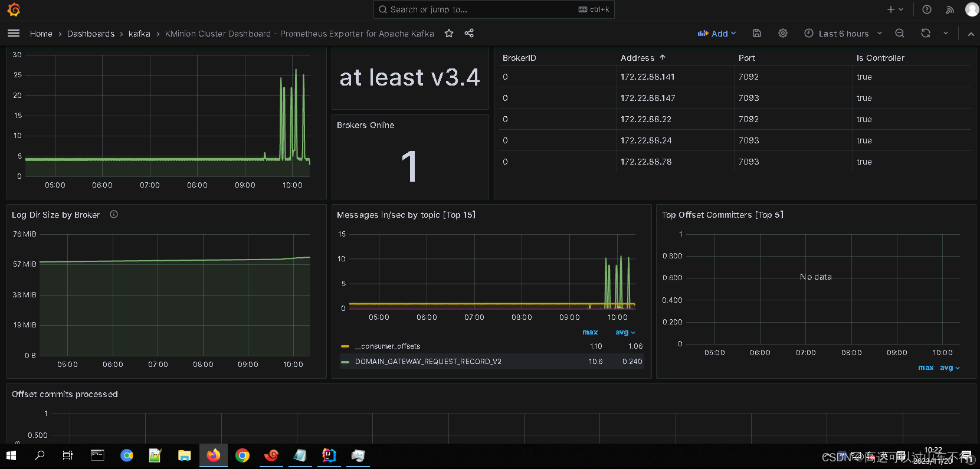The image size is (980, 469).
Task: Click the green DOMAIN_GATEWAY_REQUEST_RECORD_V2 color swatch
Action: 345,362
